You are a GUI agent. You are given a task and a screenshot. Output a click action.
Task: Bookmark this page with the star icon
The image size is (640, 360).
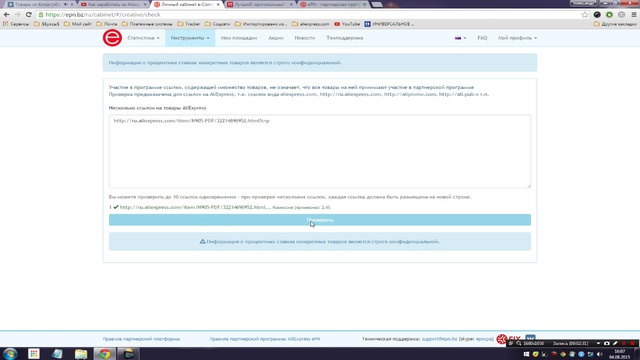point(584,15)
